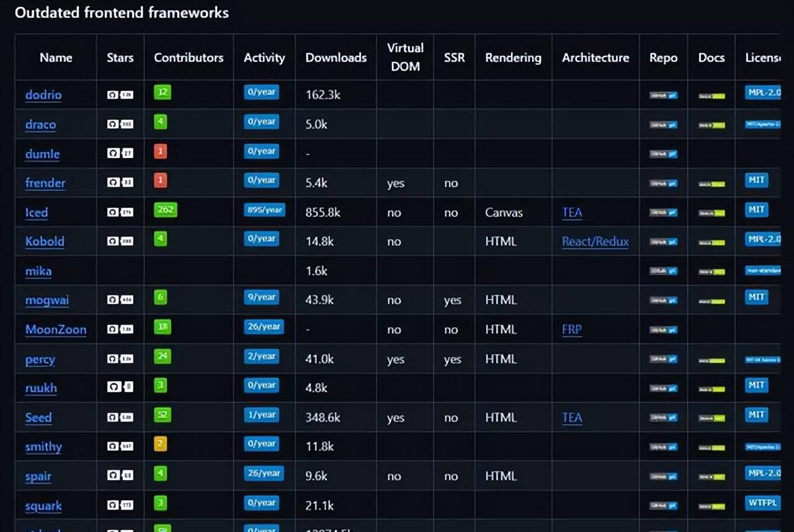794x532 pixels.
Task: Open the squark link
Action: (x=43, y=506)
